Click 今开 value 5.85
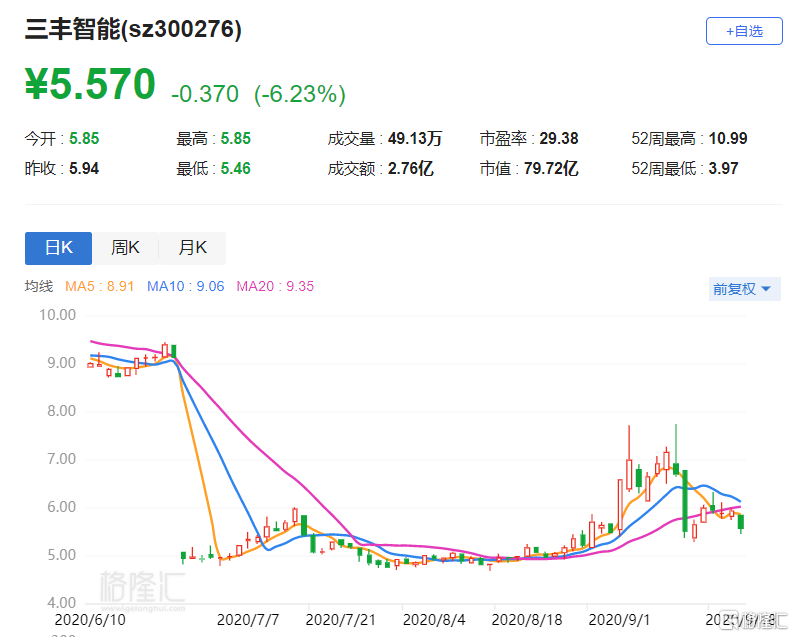This screenshot has width=794, height=637. click(84, 138)
